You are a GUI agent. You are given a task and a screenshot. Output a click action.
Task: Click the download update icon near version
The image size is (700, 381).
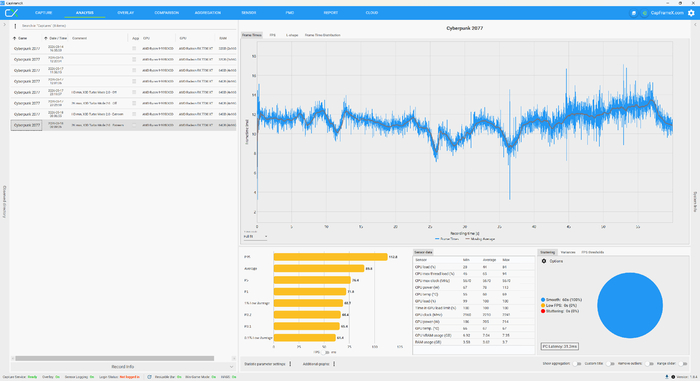click(667, 377)
